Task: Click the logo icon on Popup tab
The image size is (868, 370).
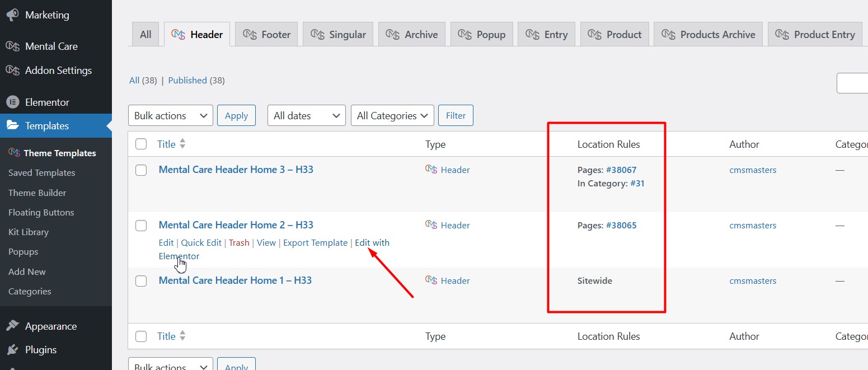Action: [465, 35]
